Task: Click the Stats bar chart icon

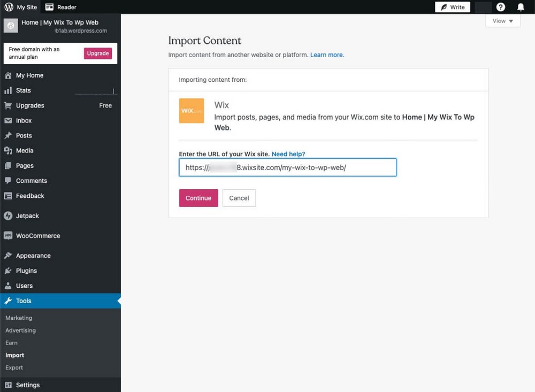Action: [8, 90]
